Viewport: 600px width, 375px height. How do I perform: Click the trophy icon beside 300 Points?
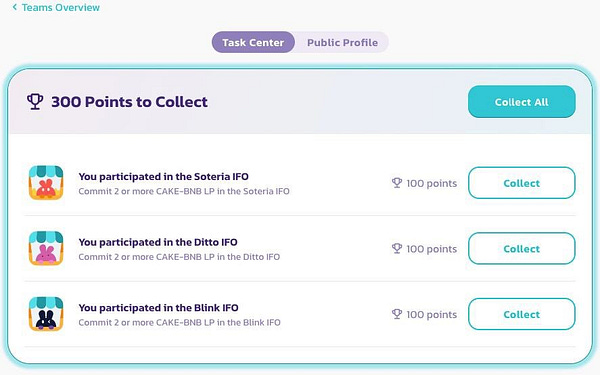coord(35,102)
